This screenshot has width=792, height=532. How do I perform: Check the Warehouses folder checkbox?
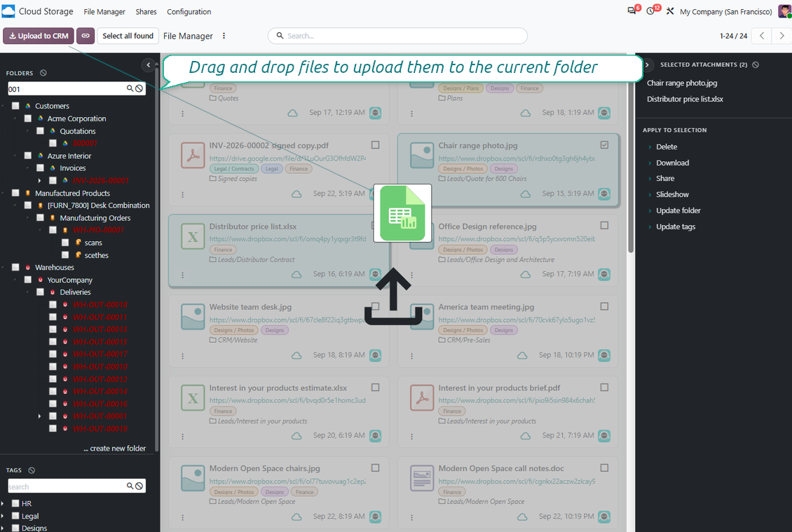(15, 267)
